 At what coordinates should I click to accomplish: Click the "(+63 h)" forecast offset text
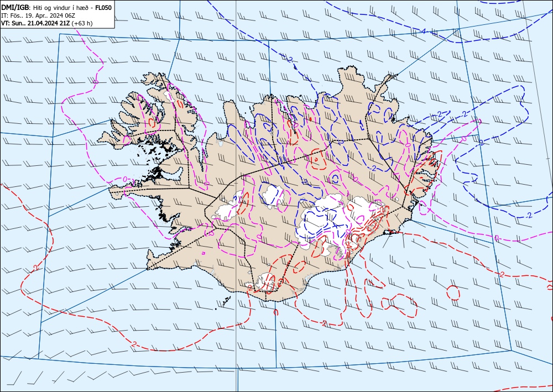pos(82,23)
